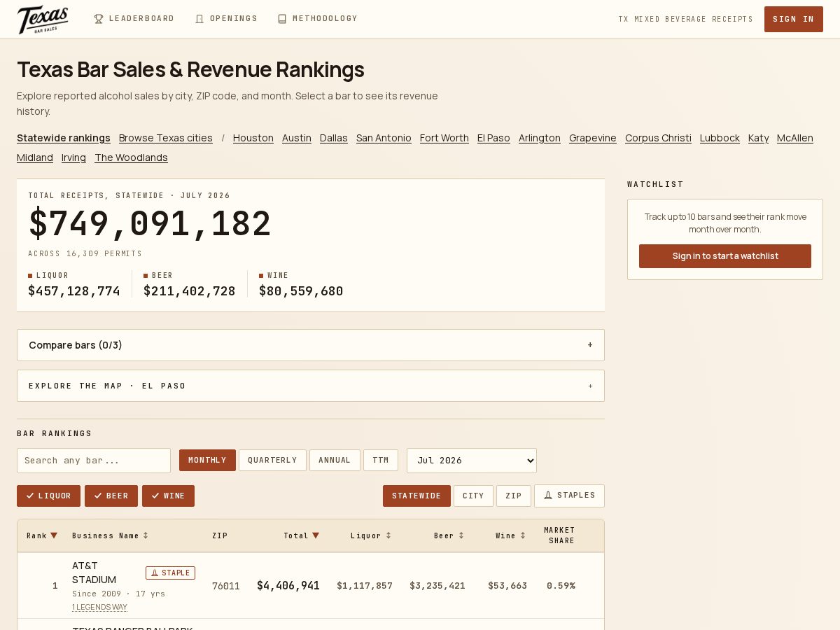840x630 pixels.
Task: Click the Search any bar field
Action: pos(94,461)
